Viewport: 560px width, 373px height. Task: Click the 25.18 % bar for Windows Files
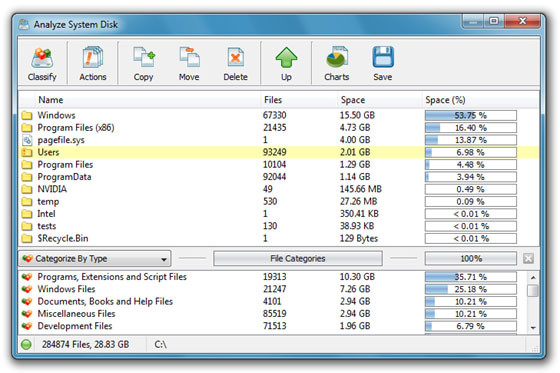tap(471, 289)
